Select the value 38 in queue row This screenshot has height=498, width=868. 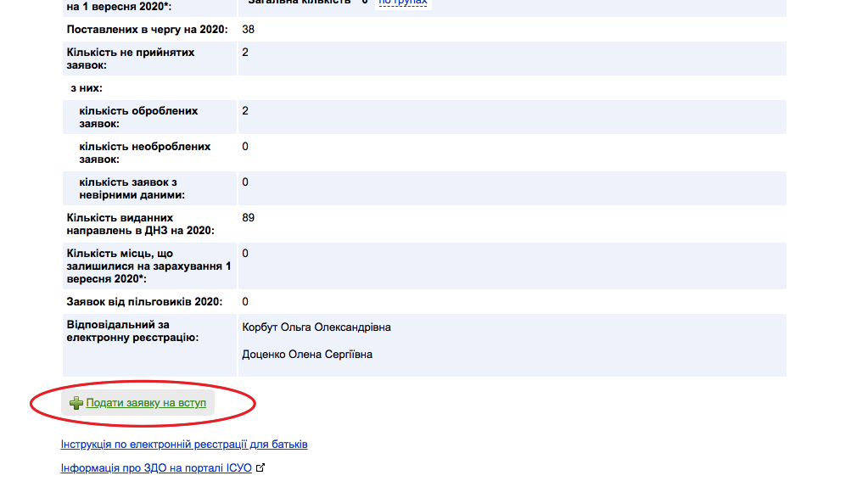[x=248, y=30]
